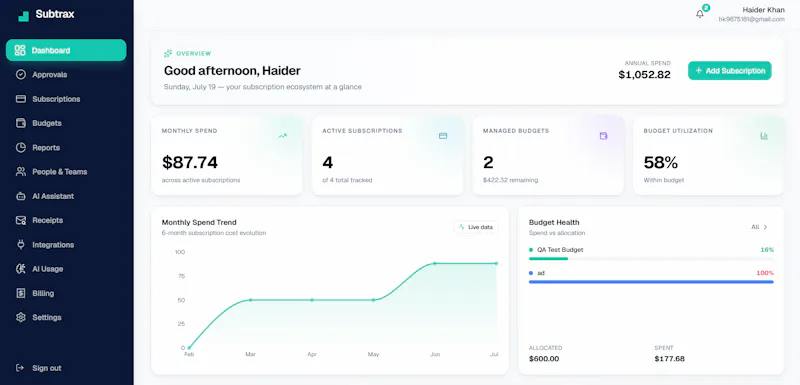Click the 58% budget utilization value
The image size is (800, 385).
(x=661, y=162)
